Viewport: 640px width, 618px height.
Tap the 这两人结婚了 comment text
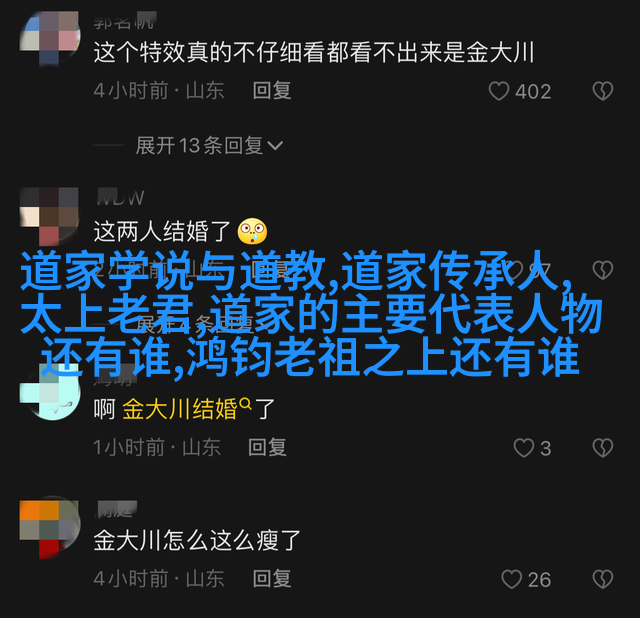(x=162, y=231)
